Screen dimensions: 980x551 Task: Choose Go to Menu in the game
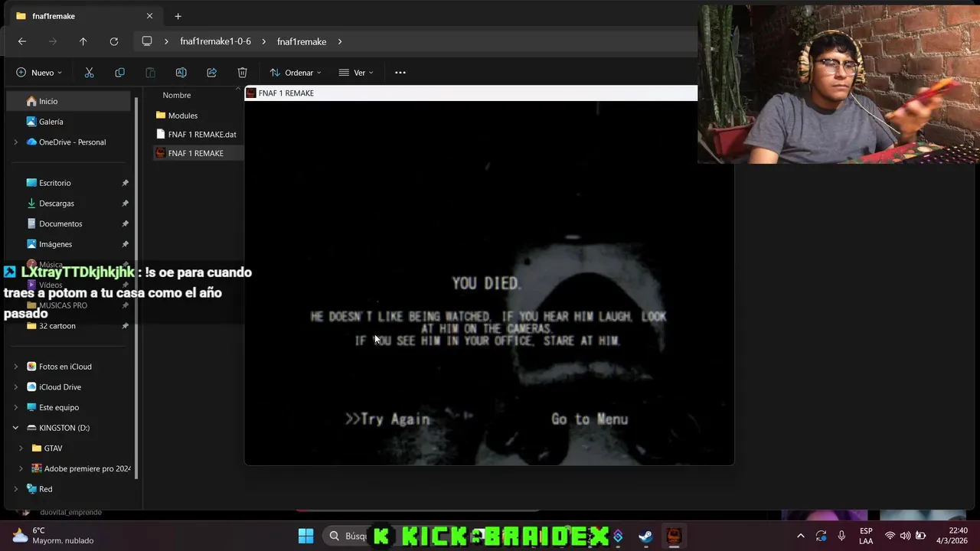590,419
